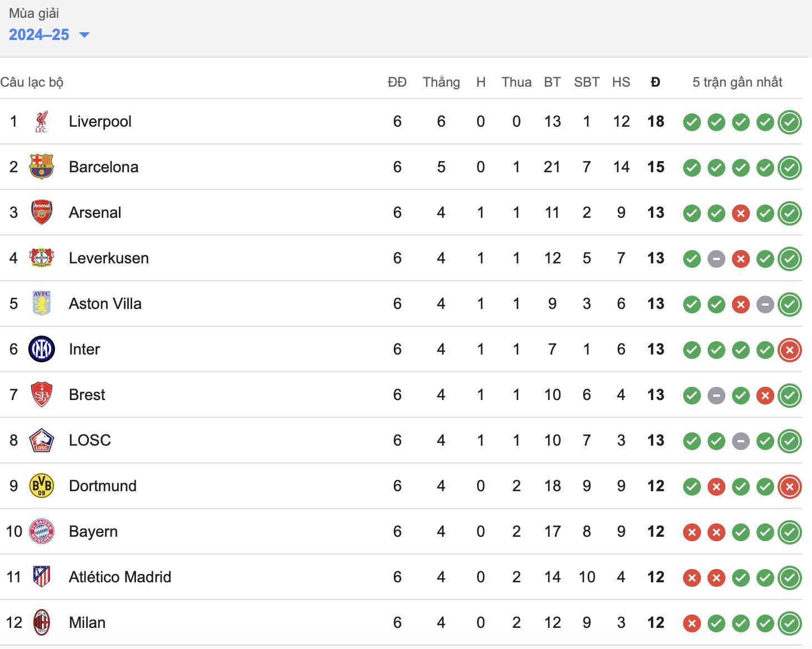
Task: Click the Arsenal cannon crest
Action: pos(42,212)
